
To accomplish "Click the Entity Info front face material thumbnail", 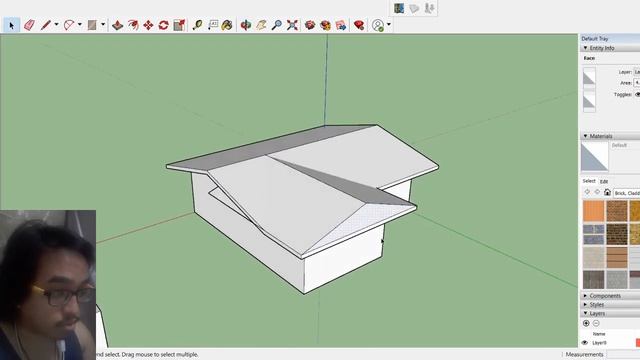I will [589, 78].
